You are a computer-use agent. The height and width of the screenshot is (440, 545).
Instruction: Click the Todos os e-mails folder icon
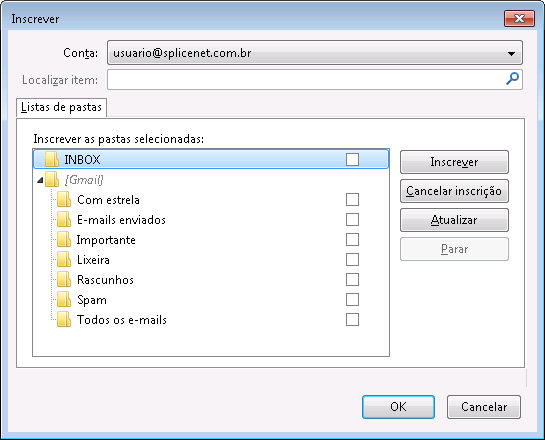click(x=64, y=319)
